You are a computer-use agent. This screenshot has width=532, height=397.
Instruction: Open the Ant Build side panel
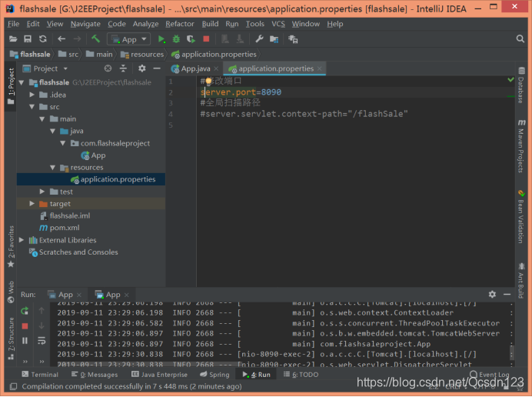(x=521, y=281)
